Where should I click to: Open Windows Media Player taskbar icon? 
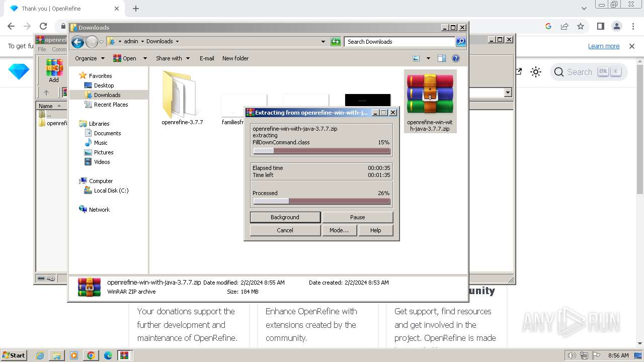(74, 355)
